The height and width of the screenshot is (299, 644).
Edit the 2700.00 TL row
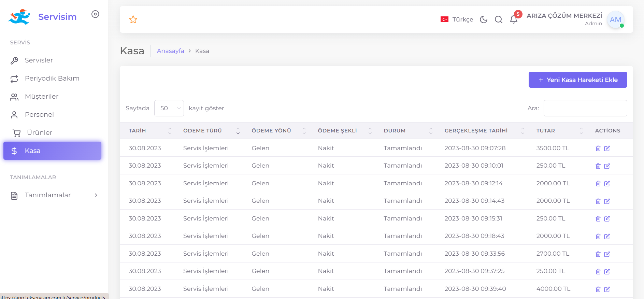(607, 254)
